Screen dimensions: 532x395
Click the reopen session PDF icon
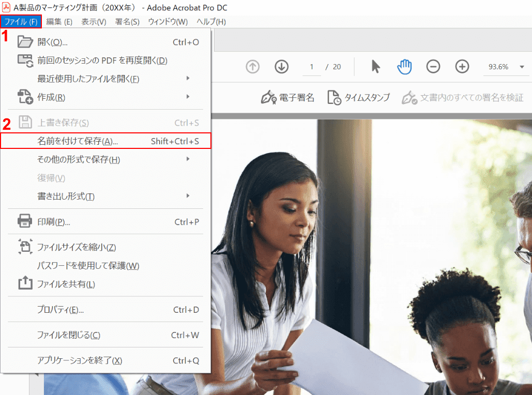point(25,60)
